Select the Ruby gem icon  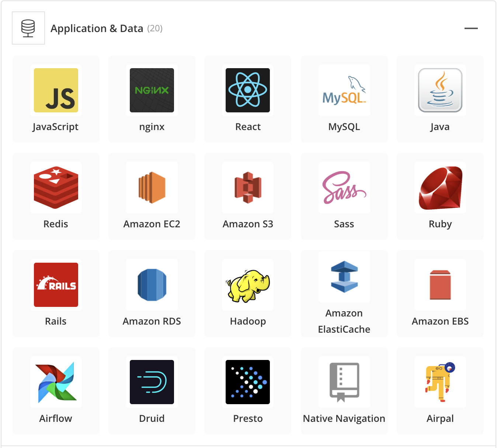point(440,188)
